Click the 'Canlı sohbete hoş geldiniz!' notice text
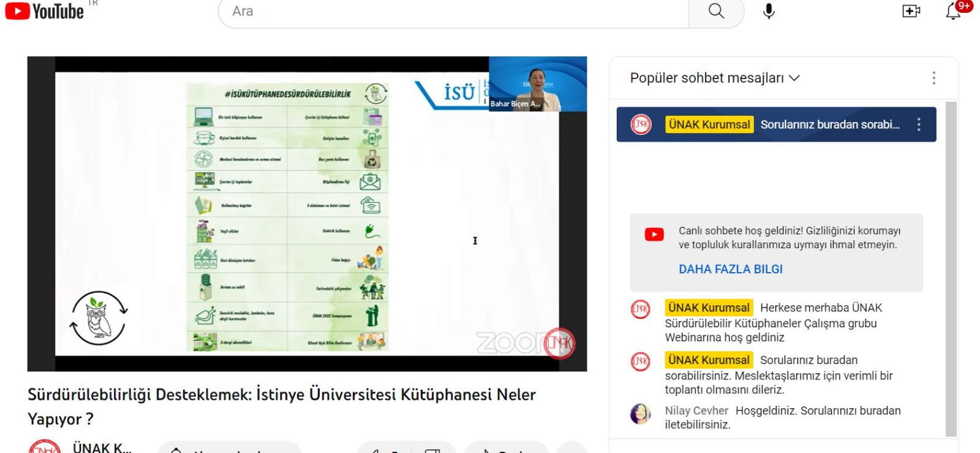Screen dimensions: 980x453 click(790, 238)
